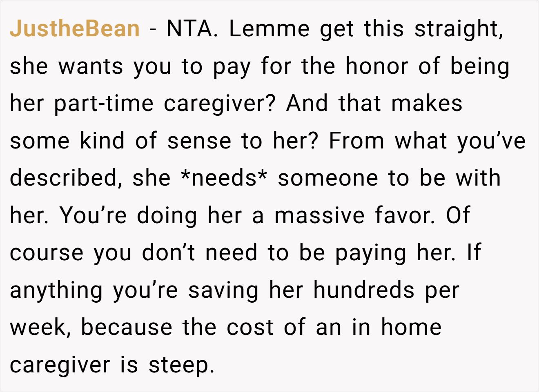The height and width of the screenshot is (392, 539).
Task: Click the word course in the comment
Action: (47, 253)
